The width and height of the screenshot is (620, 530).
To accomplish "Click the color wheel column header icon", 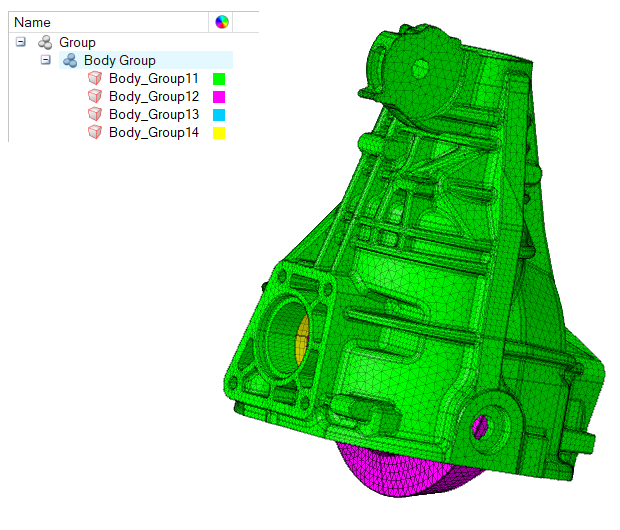I will click(x=222, y=22).
